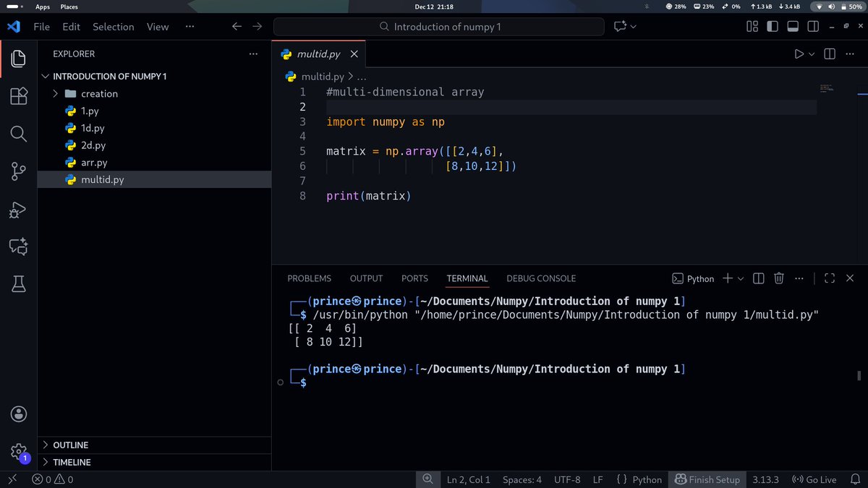This screenshot has height=488, width=868.
Task: Open Run and Debug view
Action: click(x=19, y=210)
